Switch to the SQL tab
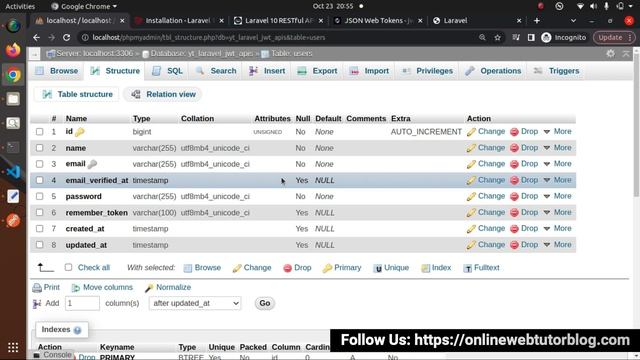 click(167, 71)
